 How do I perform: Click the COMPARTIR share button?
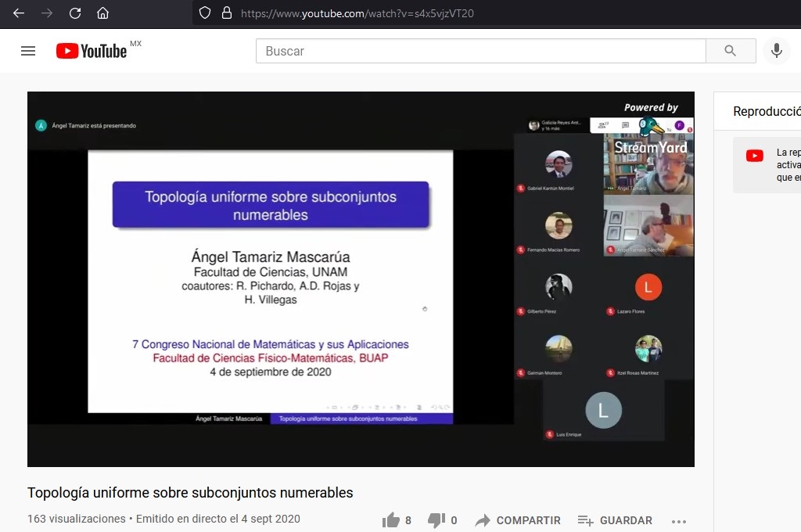coord(518,520)
